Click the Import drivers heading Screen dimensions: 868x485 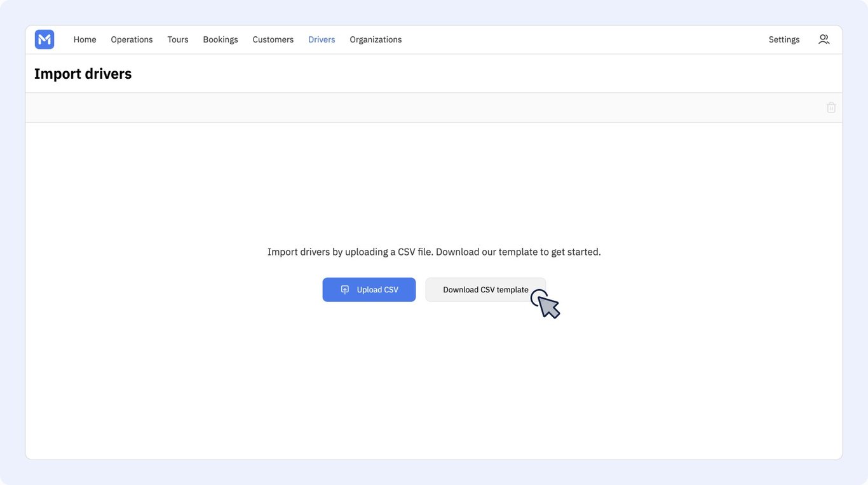click(83, 74)
